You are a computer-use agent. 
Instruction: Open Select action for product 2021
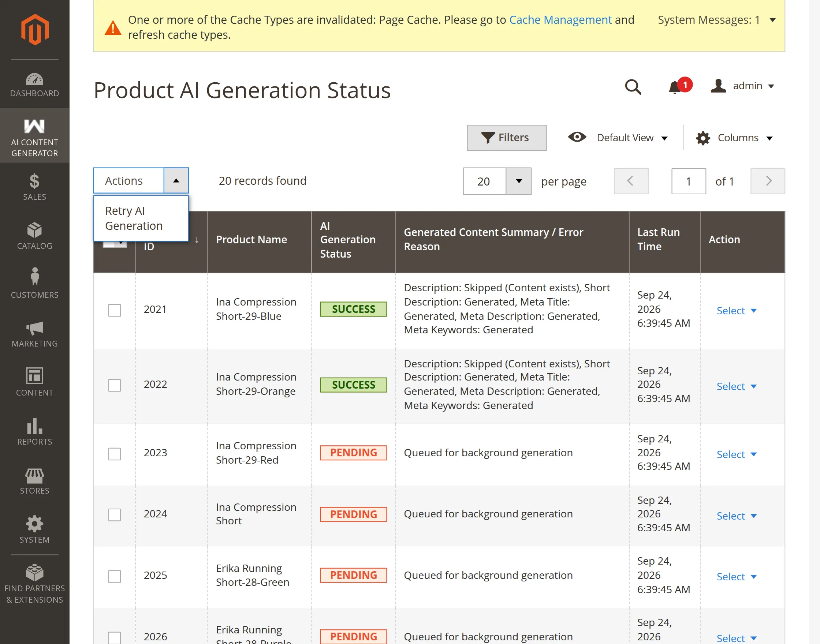[x=736, y=311]
